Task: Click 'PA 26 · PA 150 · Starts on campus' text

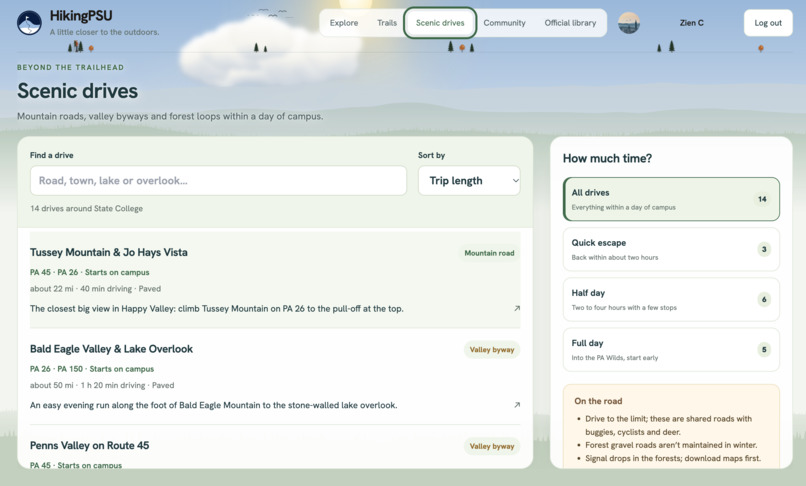Action: 91,369
